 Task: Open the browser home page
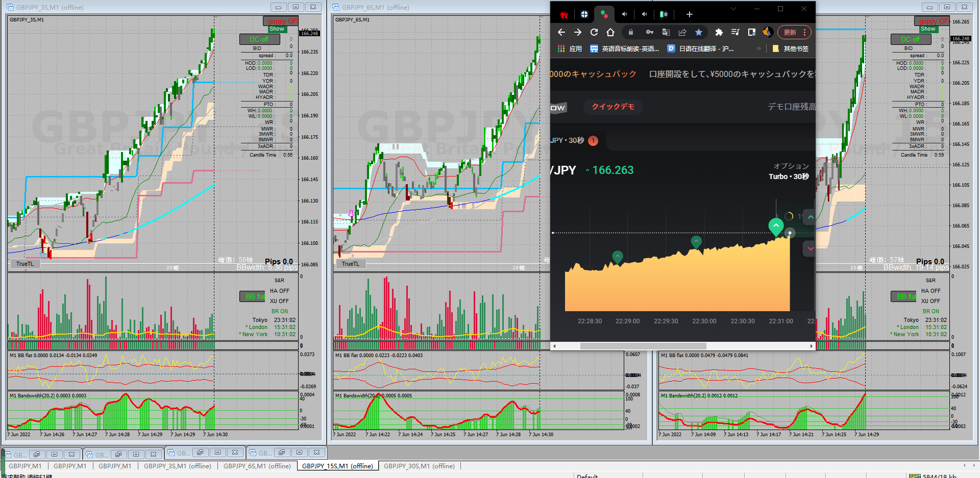pos(610,32)
